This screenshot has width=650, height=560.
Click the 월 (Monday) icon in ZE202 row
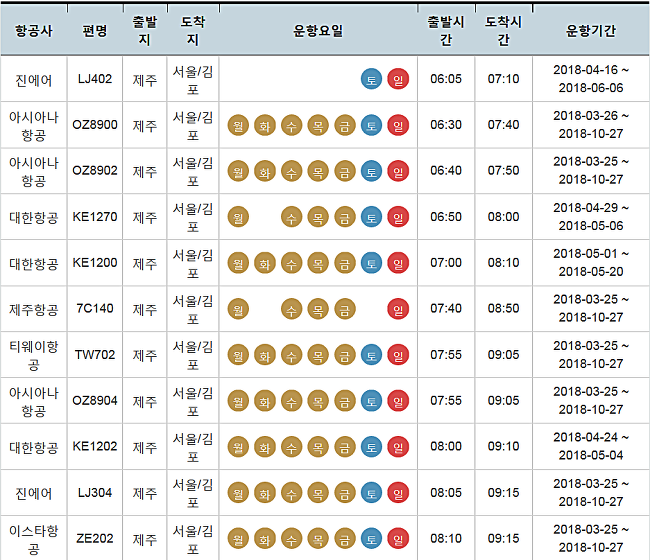[x=238, y=539]
